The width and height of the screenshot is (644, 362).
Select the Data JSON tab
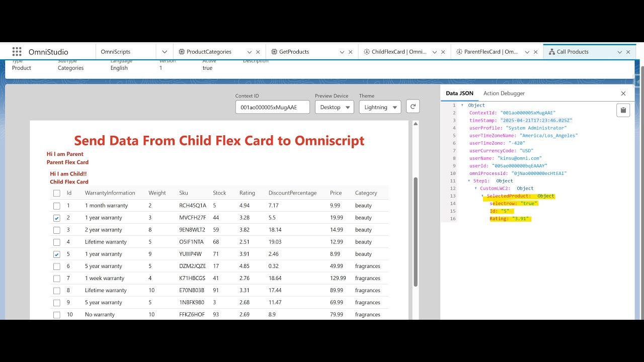[x=459, y=94]
